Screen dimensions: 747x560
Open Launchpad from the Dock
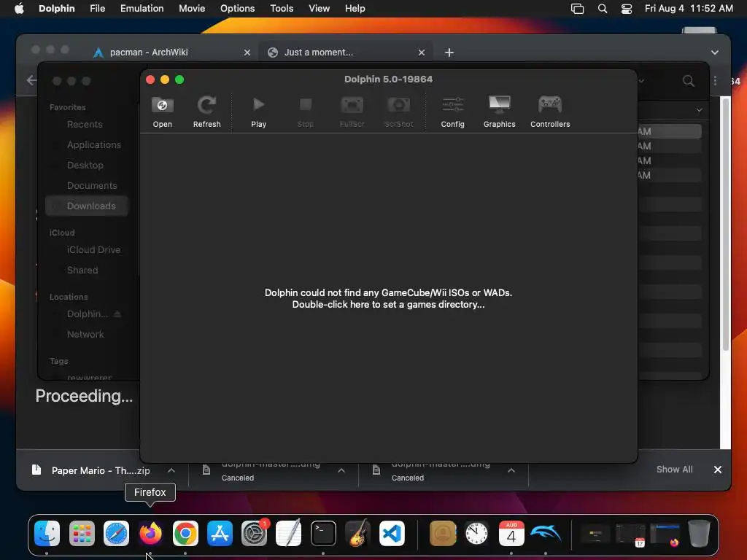pos(82,533)
